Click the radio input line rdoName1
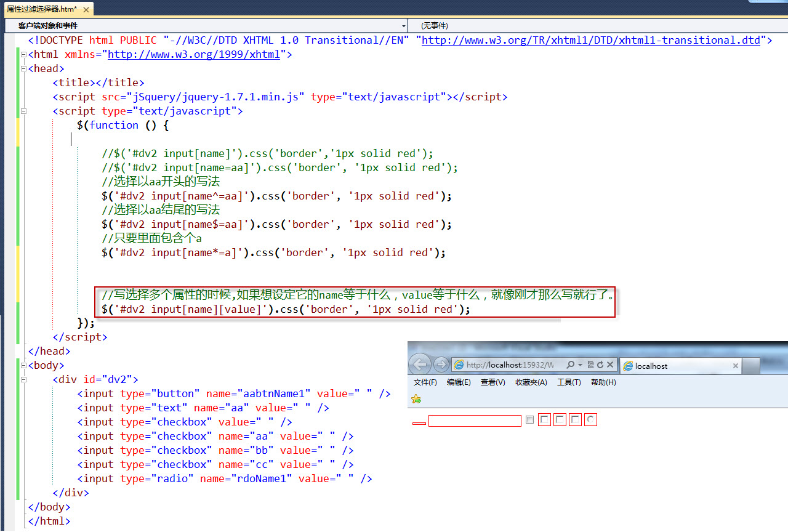The image size is (788, 532). coord(225,478)
